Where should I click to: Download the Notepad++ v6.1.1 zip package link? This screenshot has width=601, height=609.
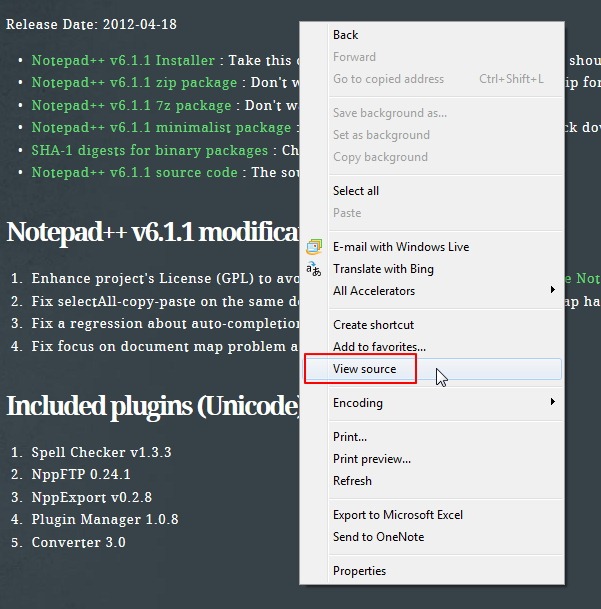[x=134, y=83]
